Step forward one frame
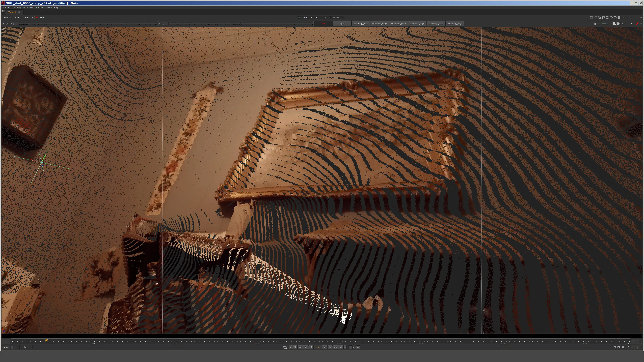Screen dimensions: 644x362 pyautogui.click(x=330, y=347)
